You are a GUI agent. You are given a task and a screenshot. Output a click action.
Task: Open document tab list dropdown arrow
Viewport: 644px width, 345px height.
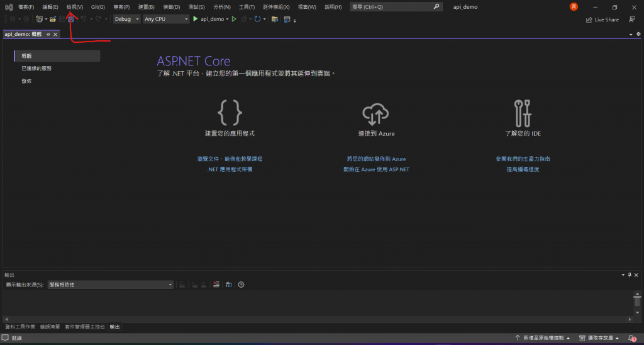pos(631,35)
